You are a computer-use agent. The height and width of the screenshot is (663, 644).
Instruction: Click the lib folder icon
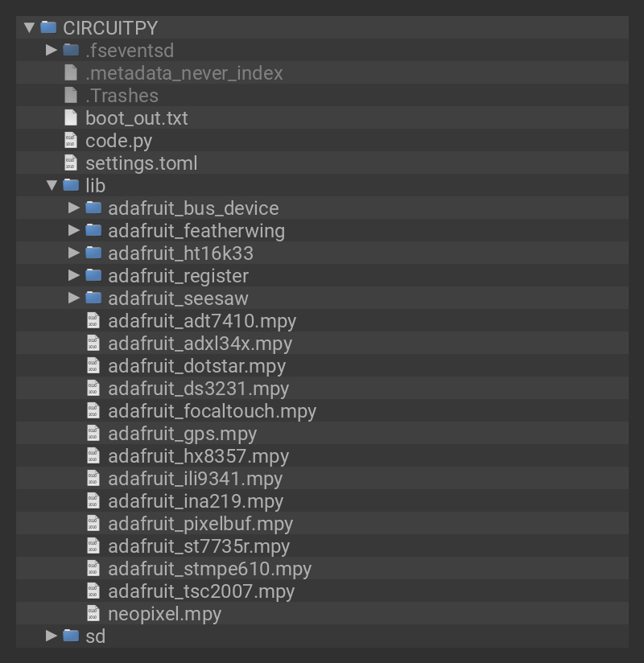71,185
